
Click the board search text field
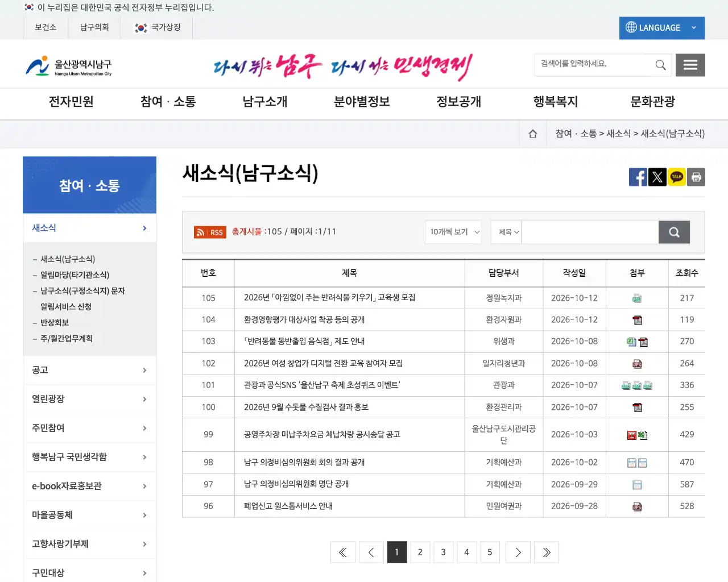pyautogui.click(x=590, y=232)
